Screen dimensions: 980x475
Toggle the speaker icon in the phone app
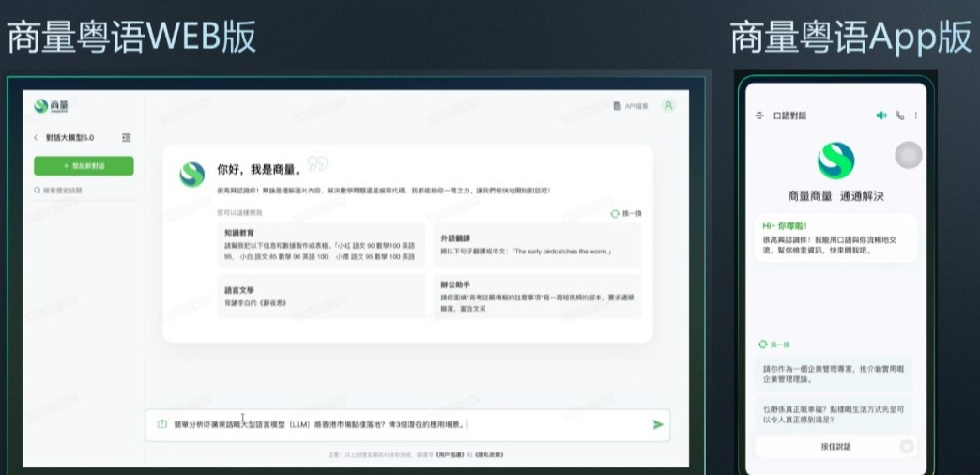click(881, 115)
